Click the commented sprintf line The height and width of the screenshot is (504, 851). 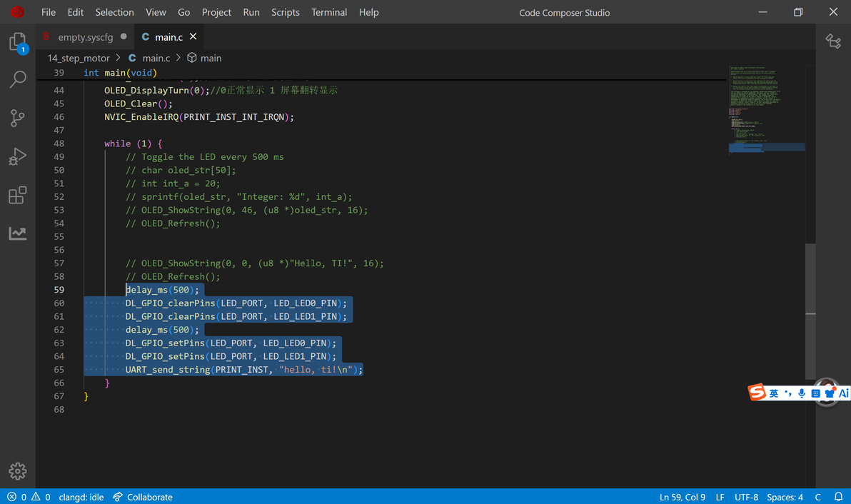[238, 196]
